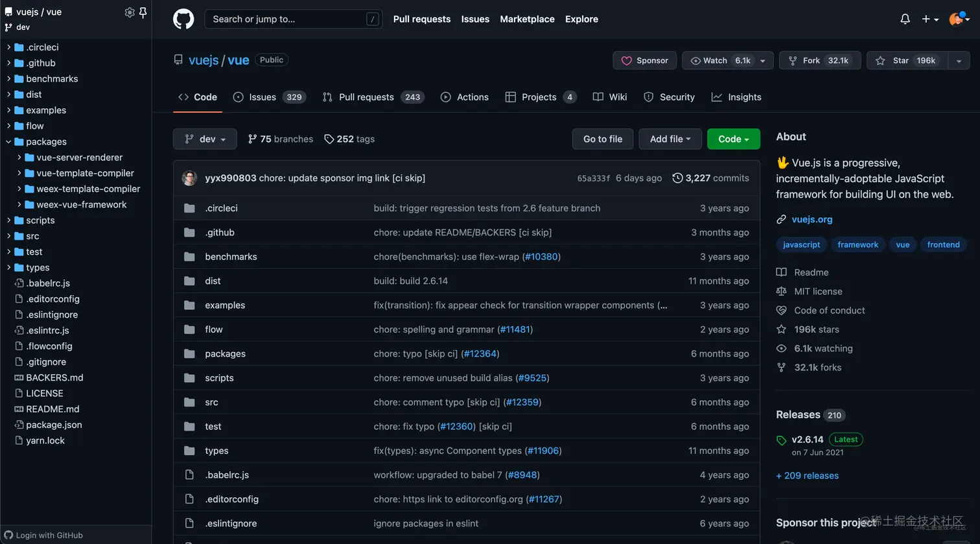Click frontend topic tag

(x=943, y=244)
